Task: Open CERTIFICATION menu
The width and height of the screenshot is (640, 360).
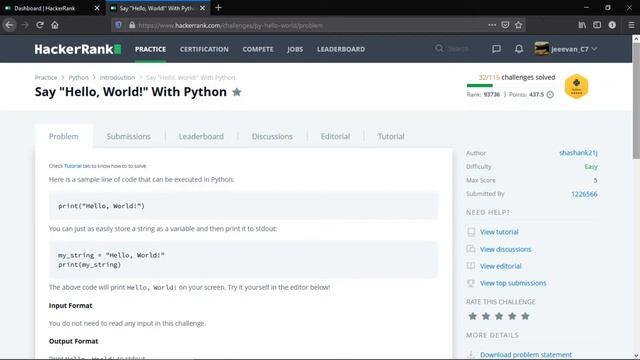Action: [x=204, y=49]
